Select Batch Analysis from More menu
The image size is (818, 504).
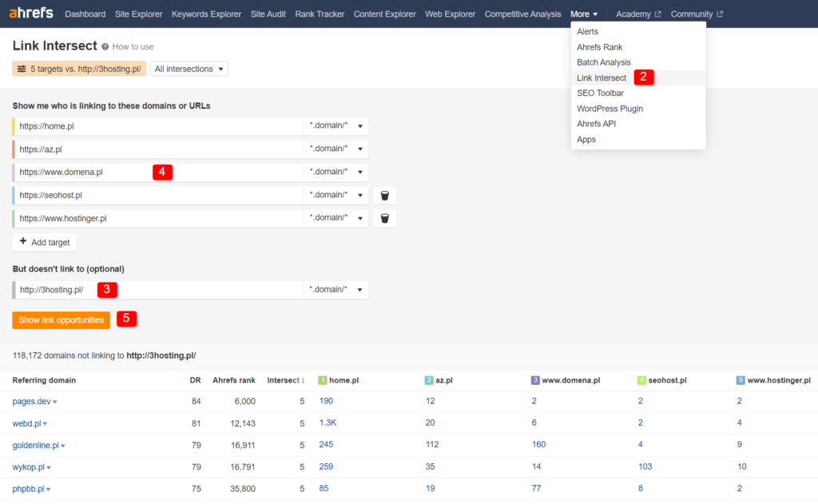pos(604,62)
